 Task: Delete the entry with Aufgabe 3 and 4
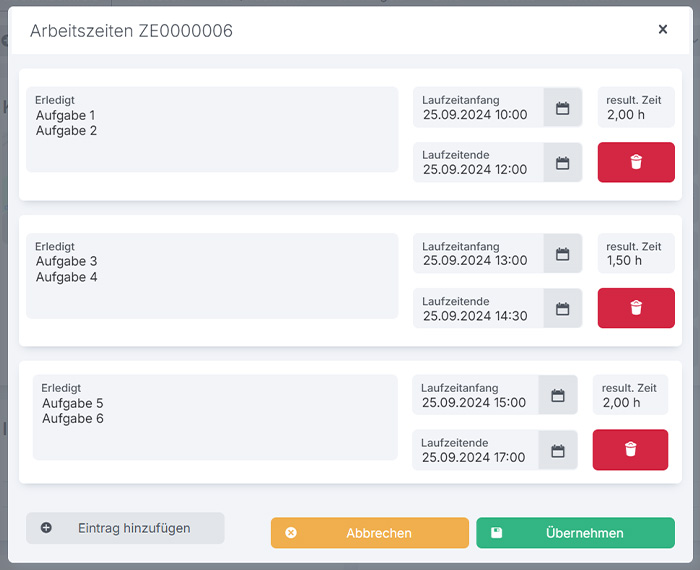click(x=636, y=308)
